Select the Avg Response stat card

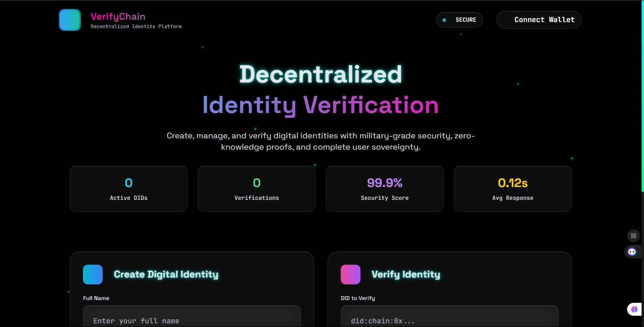pyautogui.click(x=513, y=189)
